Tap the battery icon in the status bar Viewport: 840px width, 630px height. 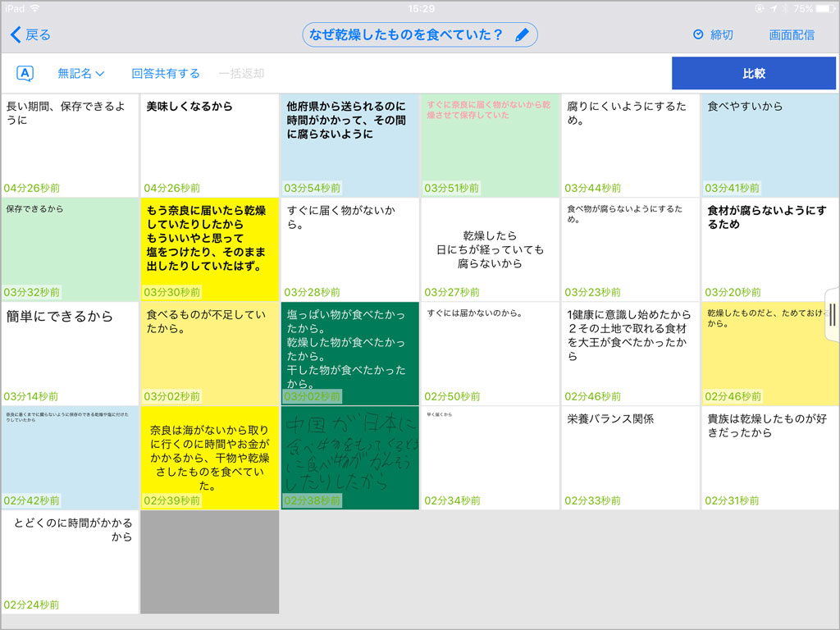coord(824,8)
